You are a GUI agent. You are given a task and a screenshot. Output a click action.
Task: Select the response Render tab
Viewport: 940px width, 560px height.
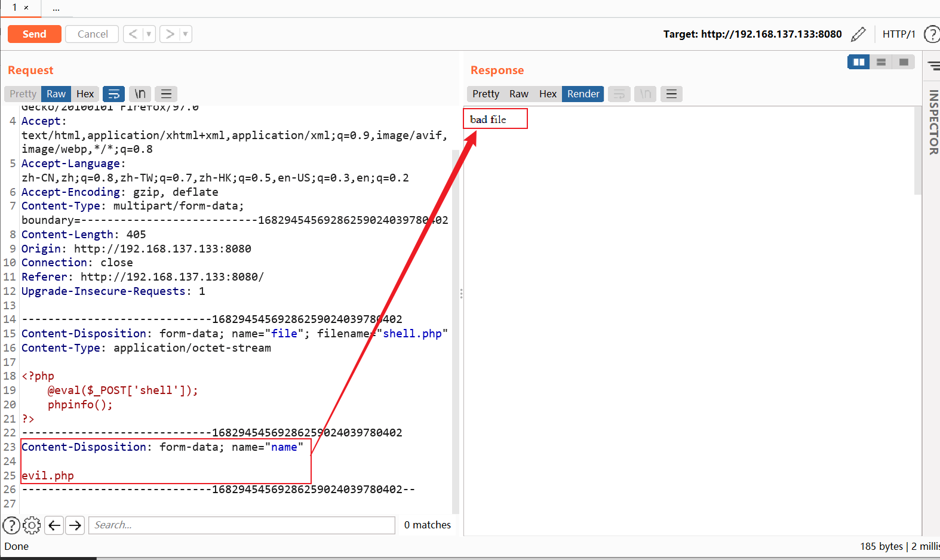[583, 94]
